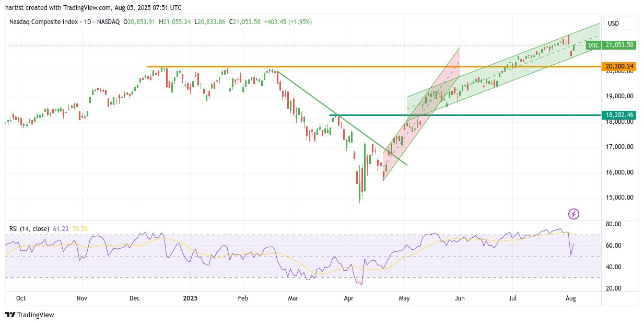Click the Nov label on time axis
Viewport: 644px width, 324px height.
coord(81,298)
